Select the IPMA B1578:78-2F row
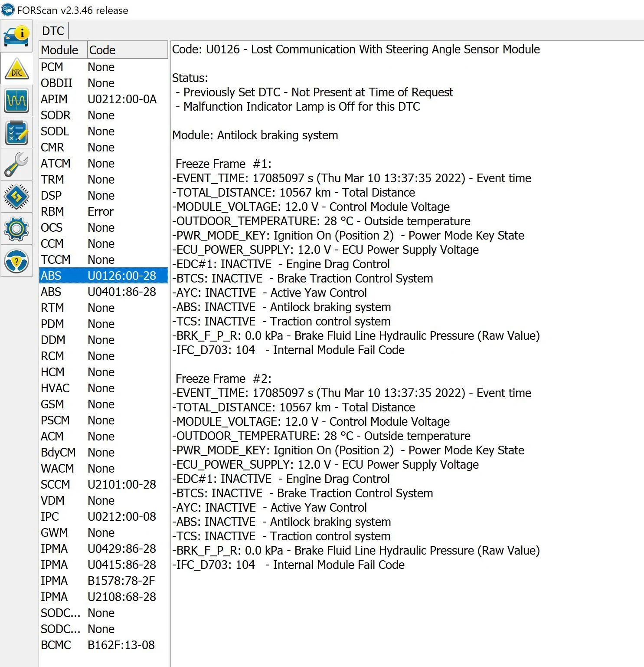Screen dimensions: 644x667 pos(103,581)
